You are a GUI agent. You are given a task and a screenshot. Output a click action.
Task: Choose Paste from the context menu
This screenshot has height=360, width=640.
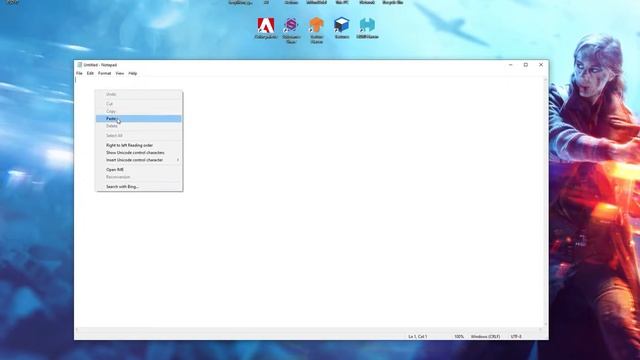(x=139, y=119)
